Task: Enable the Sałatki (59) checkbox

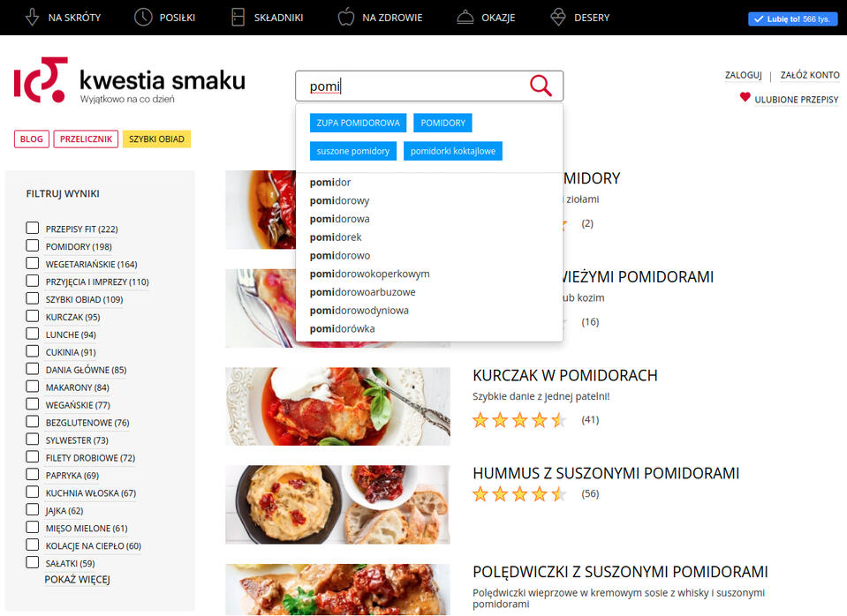Action: (x=33, y=562)
